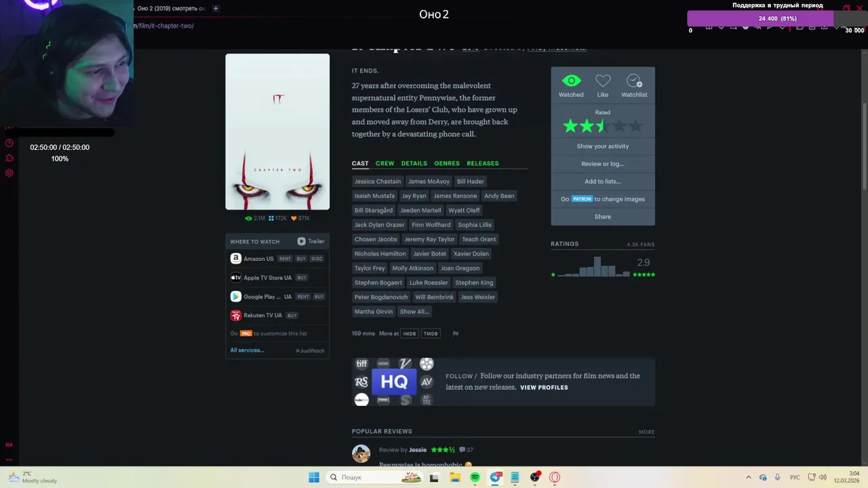Open VIEW PROFILES link

click(544, 388)
